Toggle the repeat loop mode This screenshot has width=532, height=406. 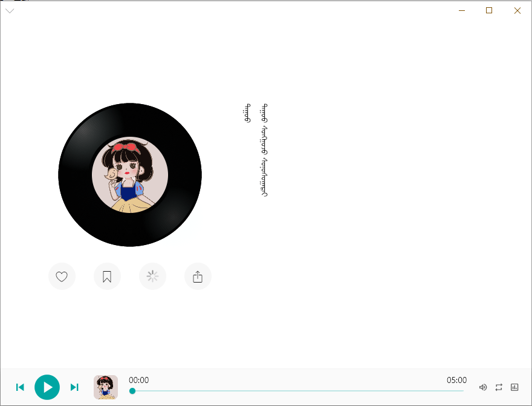pos(499,387)
